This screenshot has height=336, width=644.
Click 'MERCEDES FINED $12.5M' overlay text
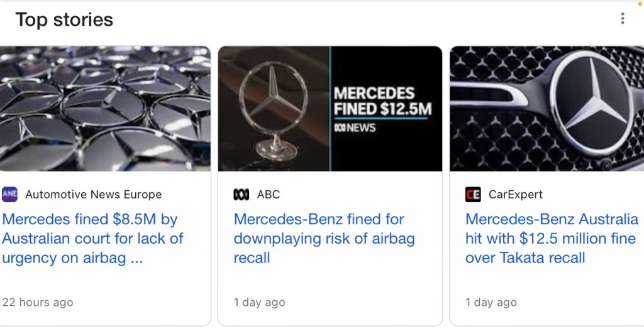click(x=382, y=102)
